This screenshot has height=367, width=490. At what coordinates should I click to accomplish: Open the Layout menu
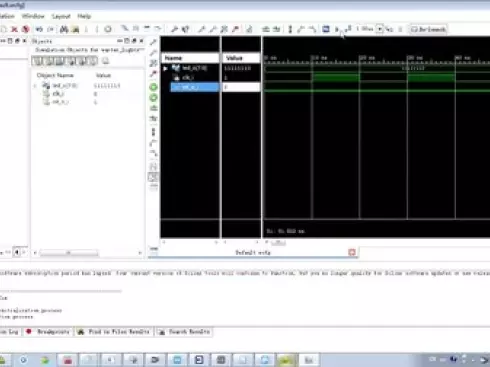[61, 16]
